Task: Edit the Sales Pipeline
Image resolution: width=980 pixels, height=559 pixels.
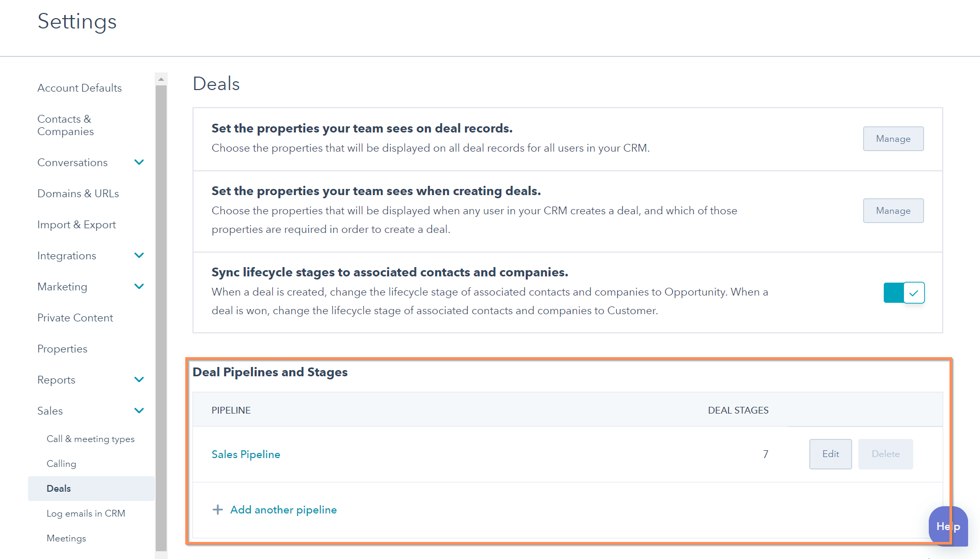Action: coord(830,454)
